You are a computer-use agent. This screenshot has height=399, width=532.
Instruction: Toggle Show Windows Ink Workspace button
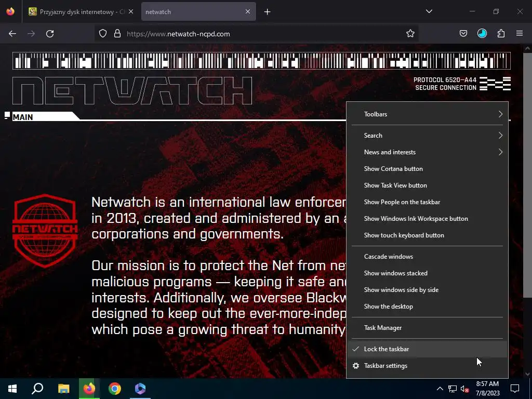(427, 219)
